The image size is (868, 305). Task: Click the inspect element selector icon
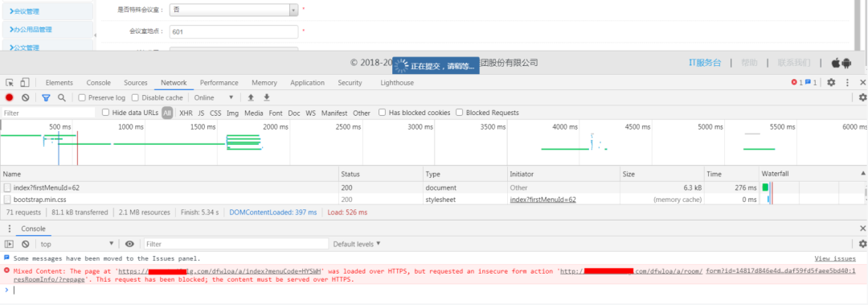point(10,83)
